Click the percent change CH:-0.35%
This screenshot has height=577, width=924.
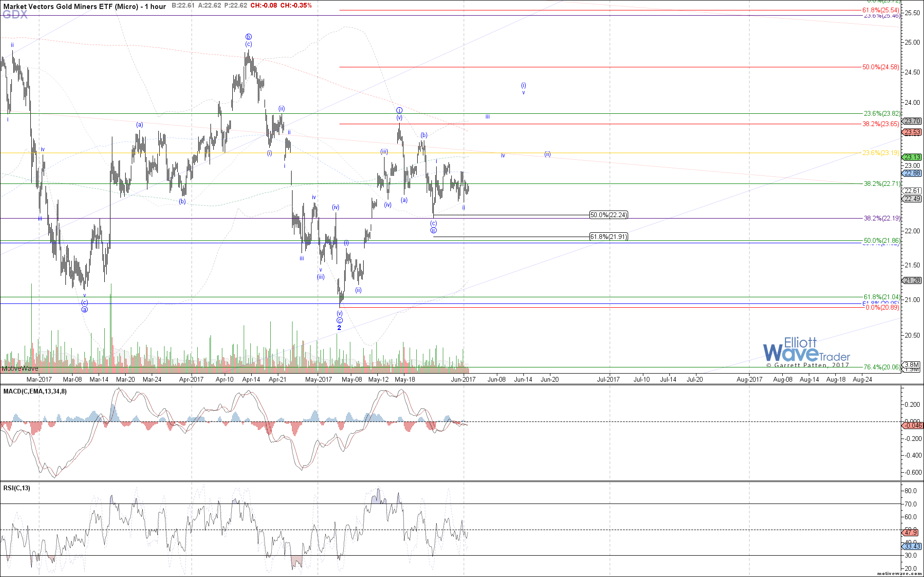click(296, 6)
